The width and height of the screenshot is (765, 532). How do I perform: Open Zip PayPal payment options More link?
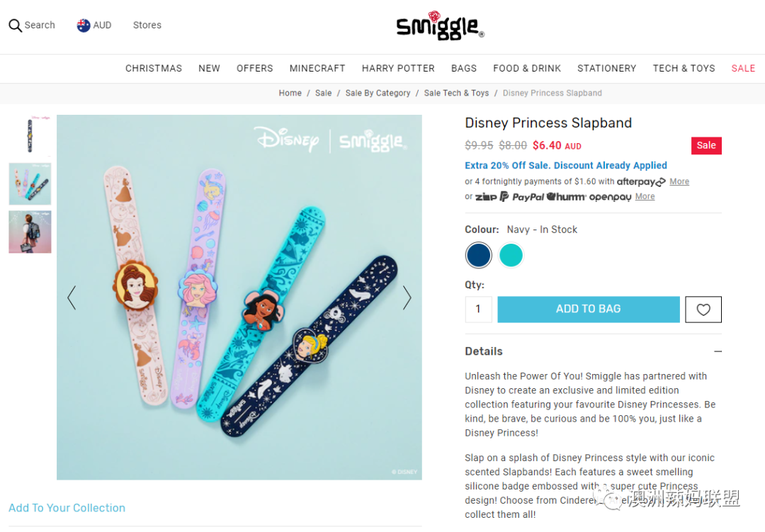645,196
